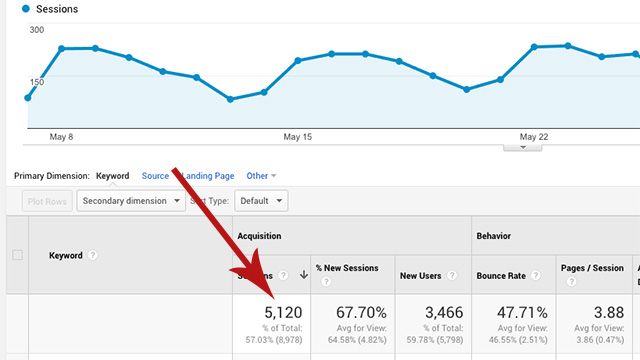Expand the chart annotations drawer tab
Viewport: 640px width, 360px height.
(x=522, y=147)
